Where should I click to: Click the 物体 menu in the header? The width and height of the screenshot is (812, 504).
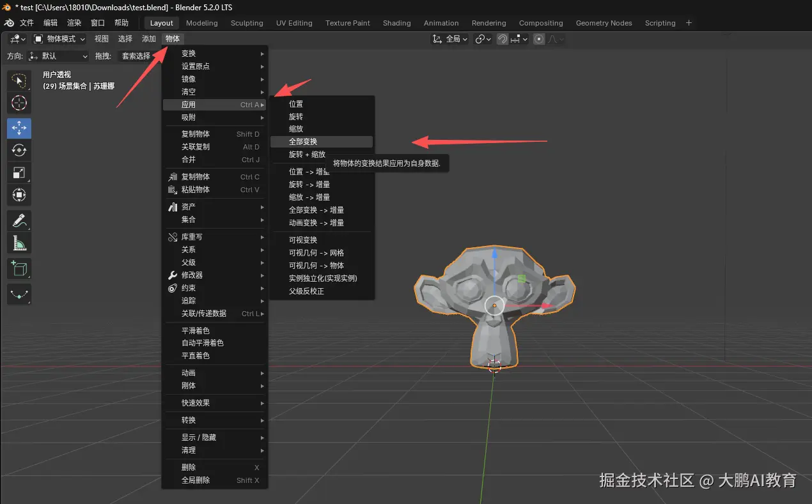tap(173, 39)
